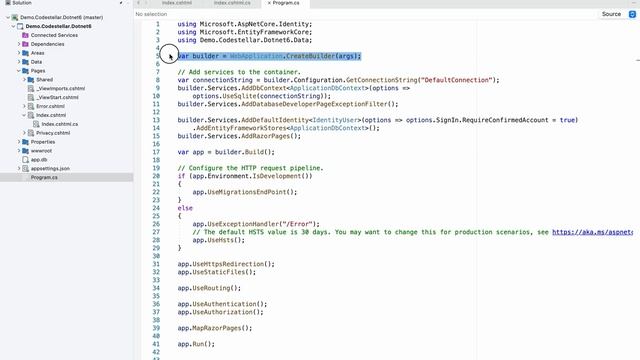Click the wwwroot folder icon
The height and width of the screenshot is (360, 640).
[x=25, y=151]
